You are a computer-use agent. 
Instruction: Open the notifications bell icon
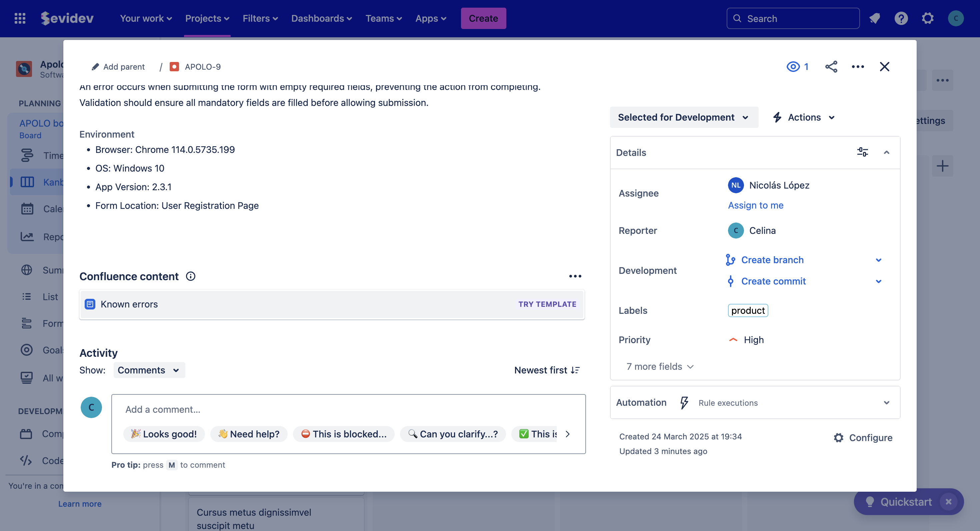pos(875,18)
